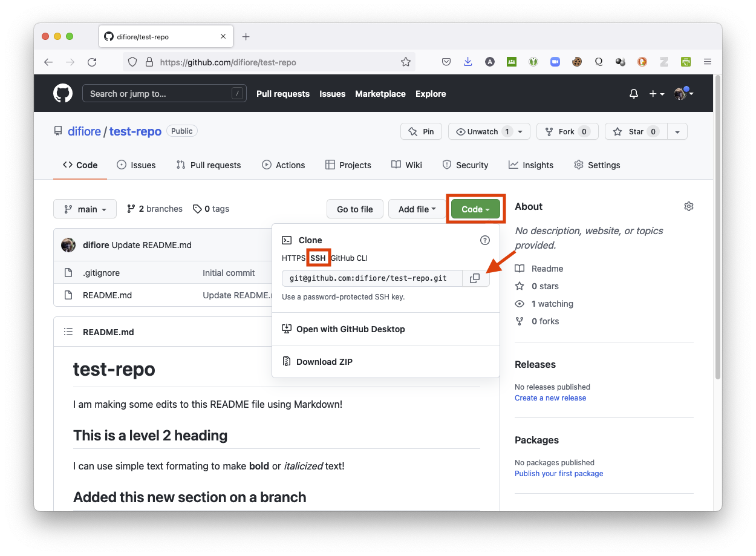Open the README table of contents icon
Screen dimensions: 756x556
69,332
